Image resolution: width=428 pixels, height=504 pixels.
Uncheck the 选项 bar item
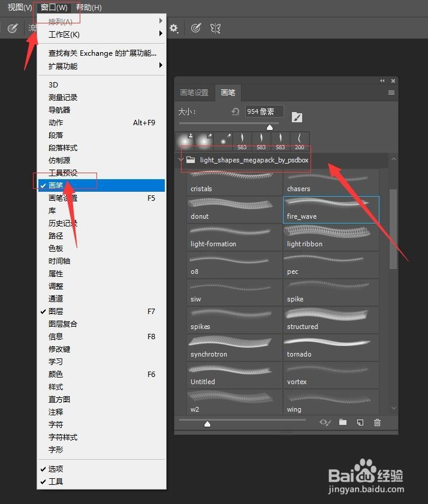[x=101, y=469]
